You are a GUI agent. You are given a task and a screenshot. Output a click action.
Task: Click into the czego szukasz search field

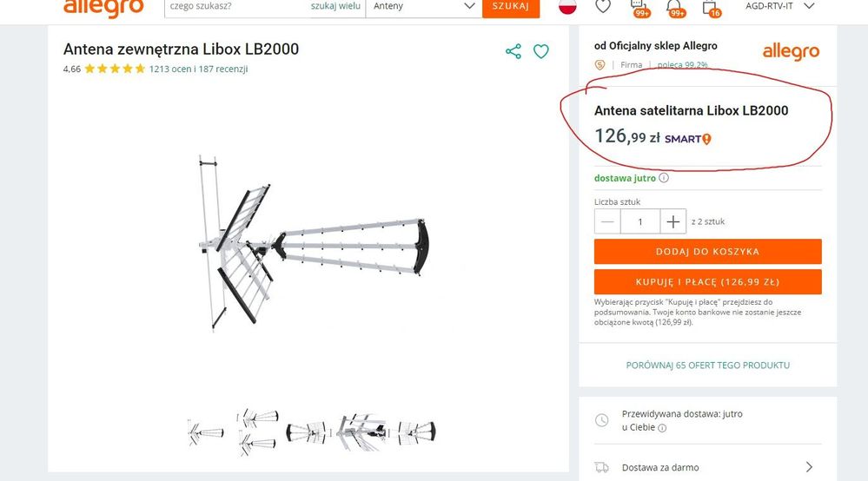pyautogui.click(x=237, y=7)
